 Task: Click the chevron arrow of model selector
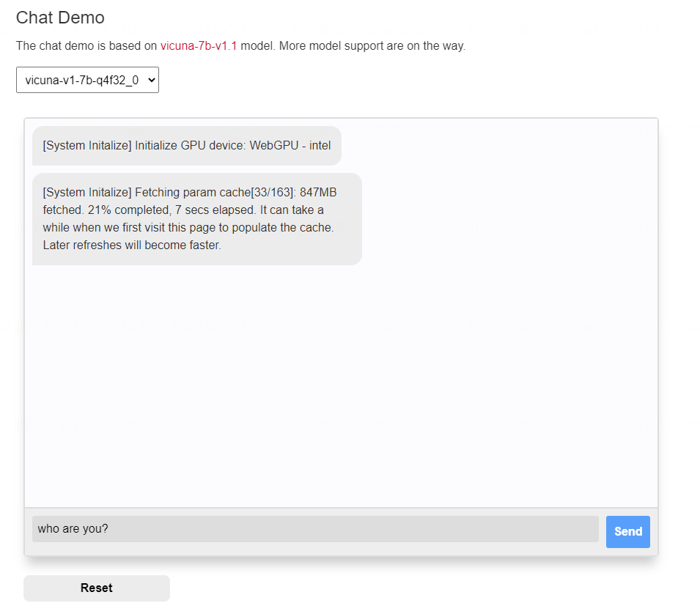[151, 81]
